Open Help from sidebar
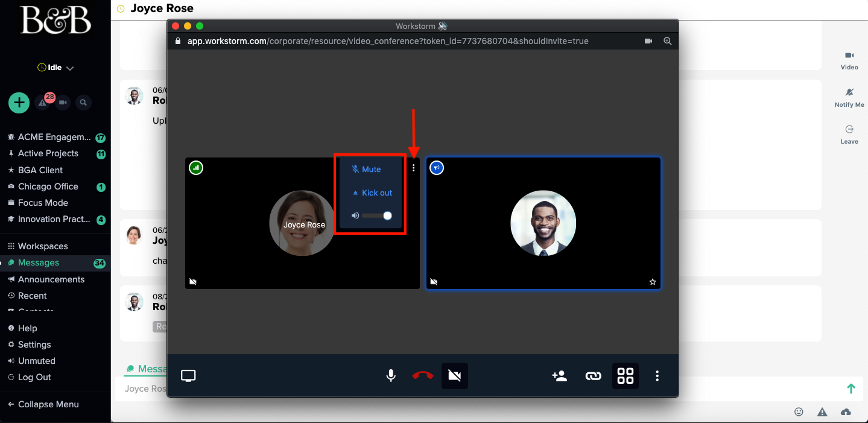This screenshot has width=868, height=423. 27,328
